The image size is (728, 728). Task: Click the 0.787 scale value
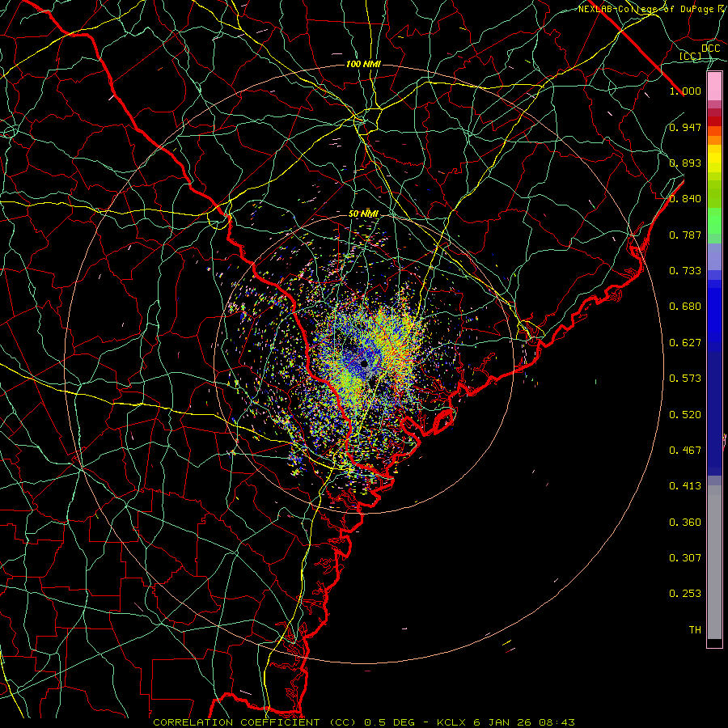pyautogui.click(x=685, y=235)
